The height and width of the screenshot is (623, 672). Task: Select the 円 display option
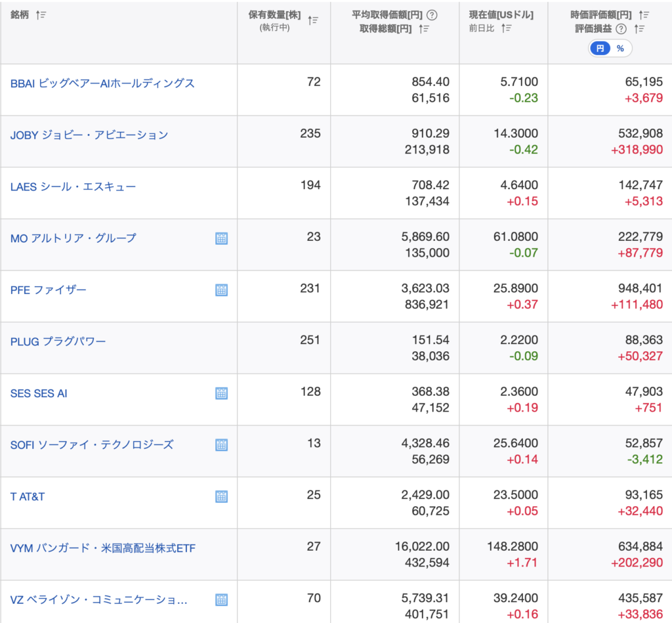pyautogui.click(x=600, y=49)
